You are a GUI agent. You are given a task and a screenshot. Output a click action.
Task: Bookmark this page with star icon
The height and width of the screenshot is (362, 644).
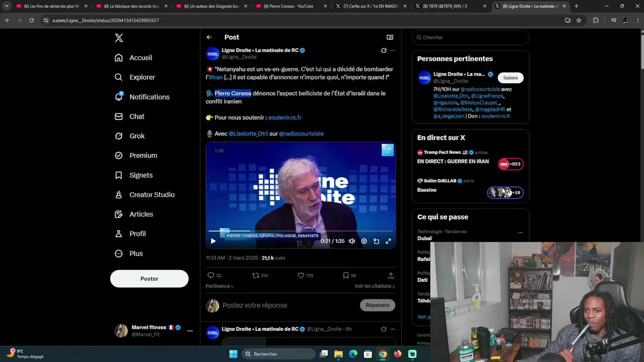pos(579,21)
